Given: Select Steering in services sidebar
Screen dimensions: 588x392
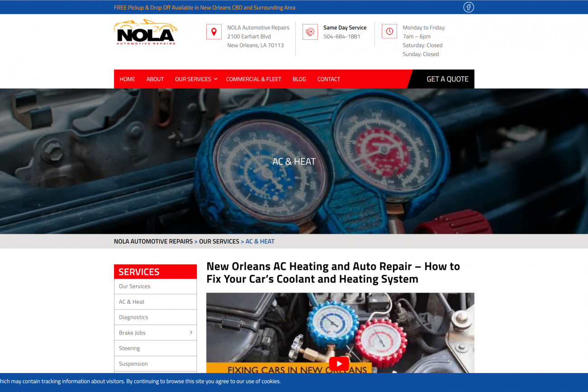Looking at the screenshot, I should [x=155, y=348].
